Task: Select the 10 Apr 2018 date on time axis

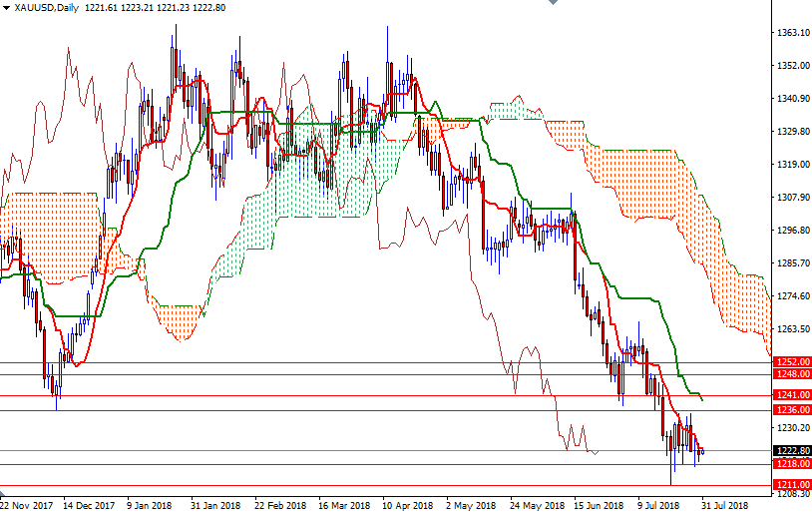Action: (408, 505)
